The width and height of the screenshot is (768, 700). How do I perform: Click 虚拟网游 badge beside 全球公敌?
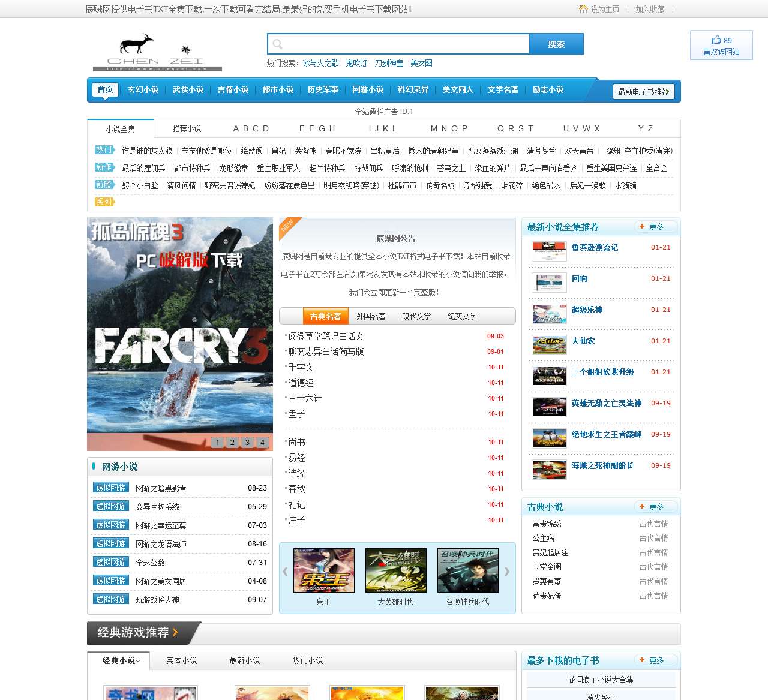tap(111, 562)
